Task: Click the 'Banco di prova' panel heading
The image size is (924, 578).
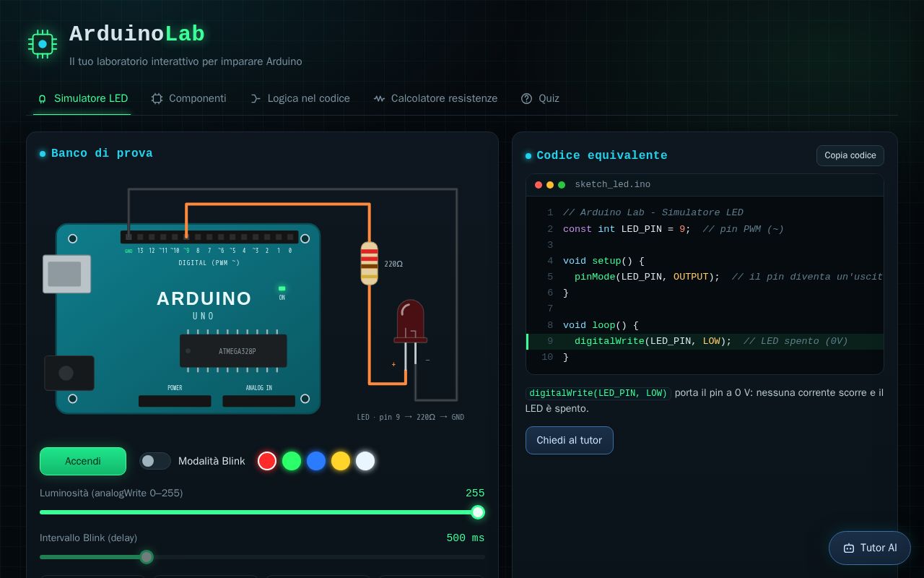Action: 102,153
